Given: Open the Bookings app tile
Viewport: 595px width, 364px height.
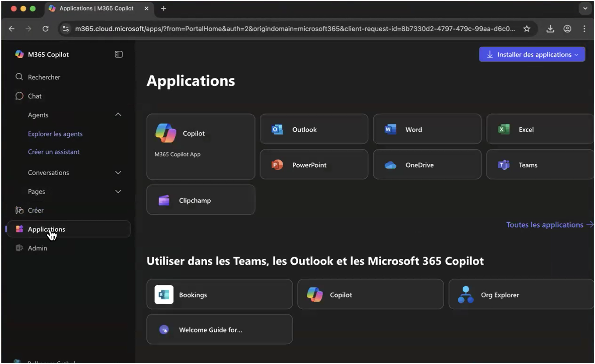Looking at the screenshot, I should [x=219, y=295].
